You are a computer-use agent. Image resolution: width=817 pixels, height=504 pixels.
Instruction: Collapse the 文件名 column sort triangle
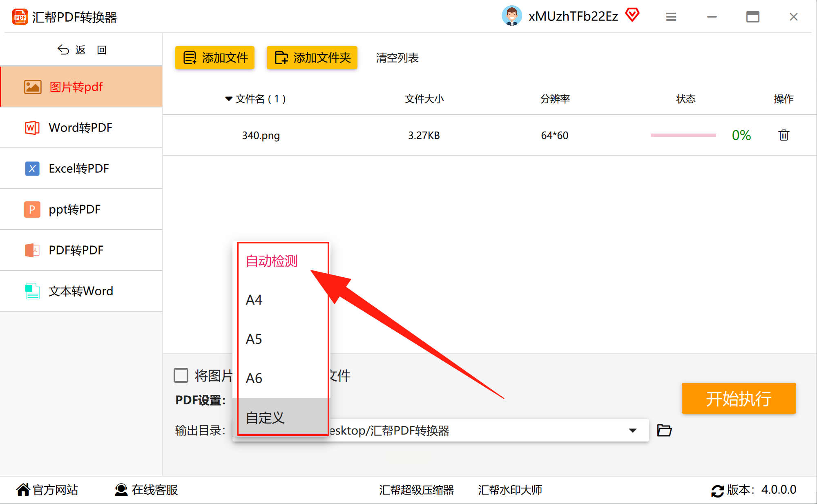coord(229,99)
